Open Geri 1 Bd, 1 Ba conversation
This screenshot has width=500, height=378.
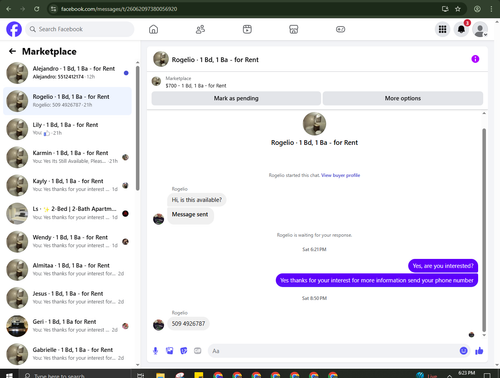[67, 326]
